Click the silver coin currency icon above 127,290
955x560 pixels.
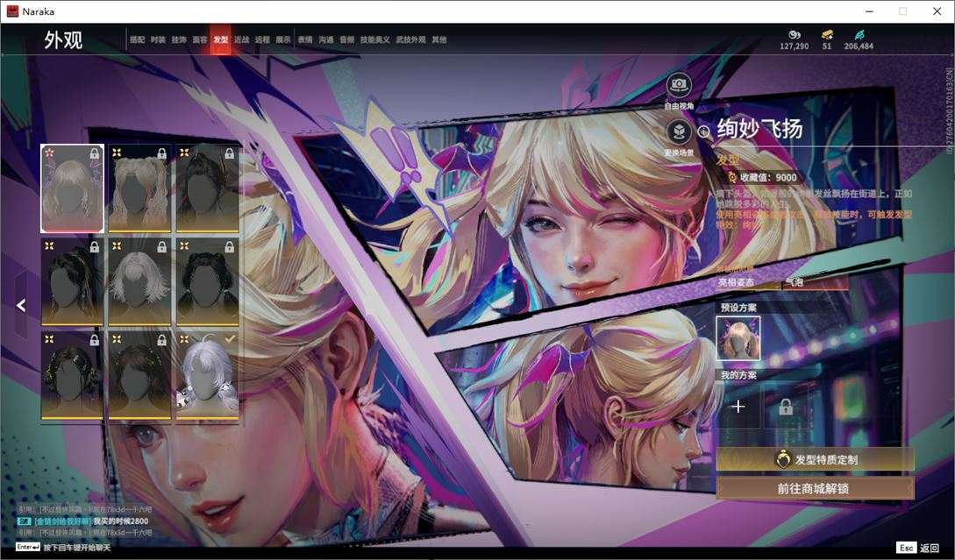tap(795, 35)
